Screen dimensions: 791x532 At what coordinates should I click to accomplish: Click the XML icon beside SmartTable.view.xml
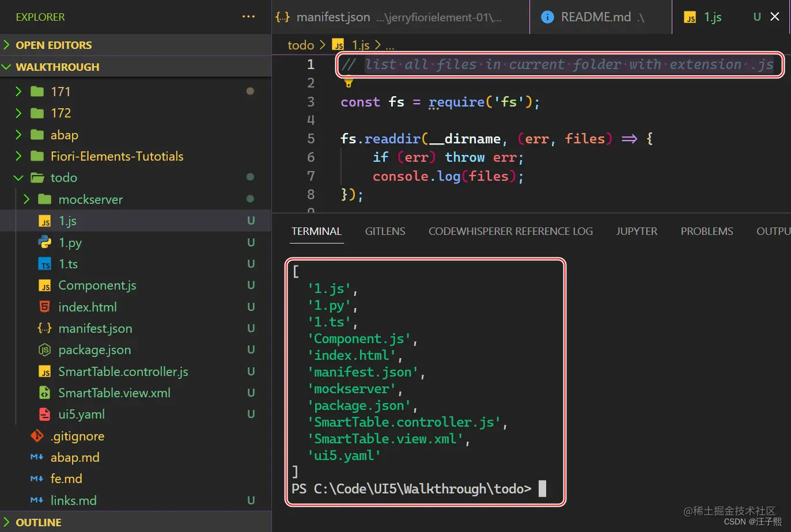point(45,393)
